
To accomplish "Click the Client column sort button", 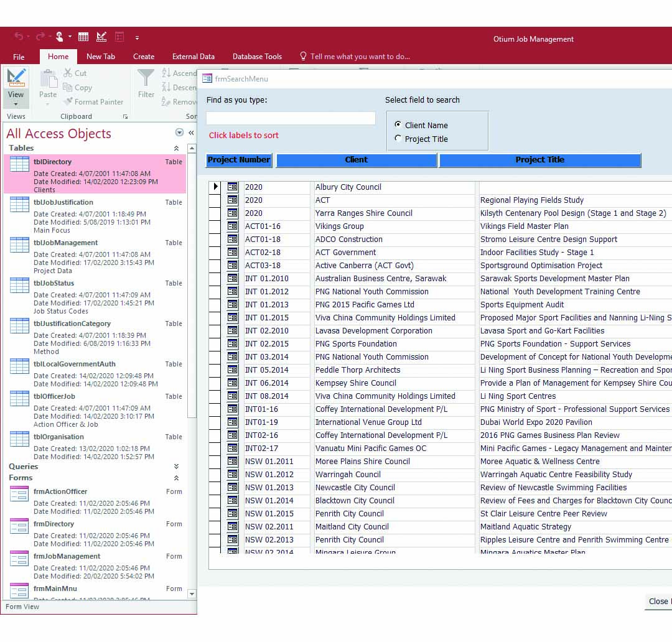I will [x=357, y=160].
